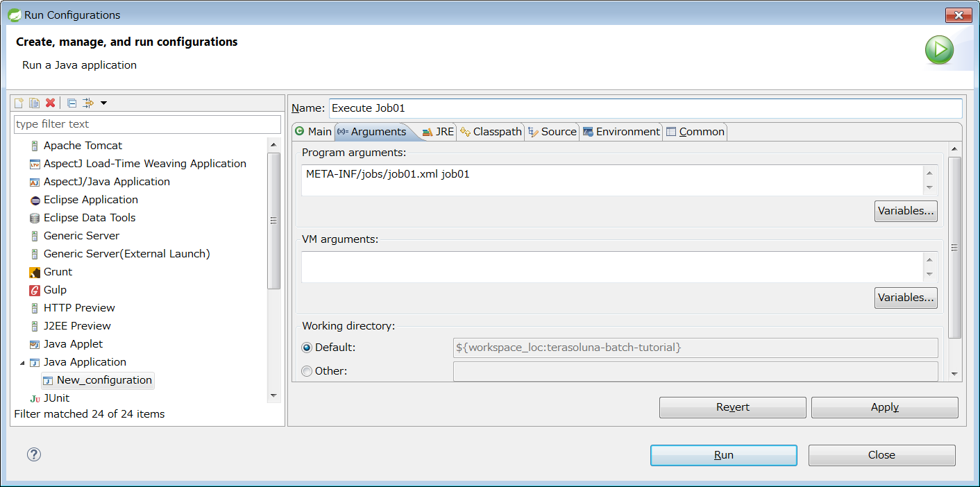The height and width of the screenshot is (487, 980).
Task: Collapse the Java Application tree node
Action: [22, 362]
